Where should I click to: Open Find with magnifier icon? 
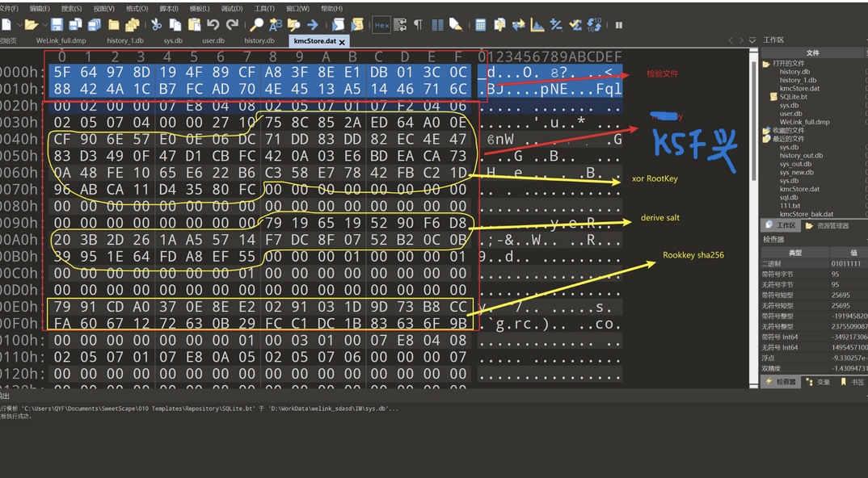click(257, 24)
